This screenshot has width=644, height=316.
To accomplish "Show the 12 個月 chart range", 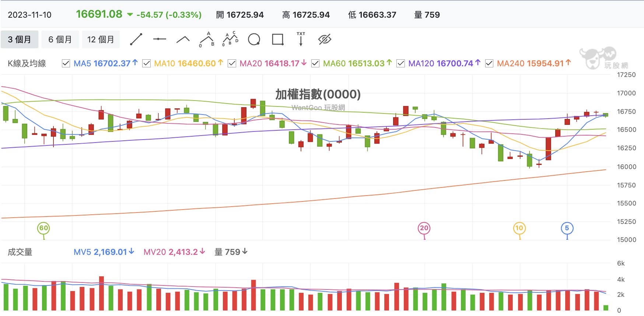I will pos(101,39).
